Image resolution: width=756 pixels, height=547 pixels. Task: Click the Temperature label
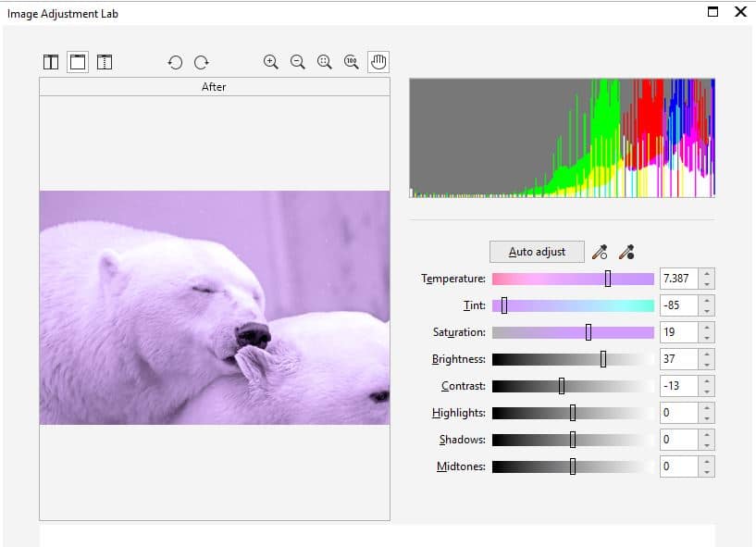[x=453, y=279]
